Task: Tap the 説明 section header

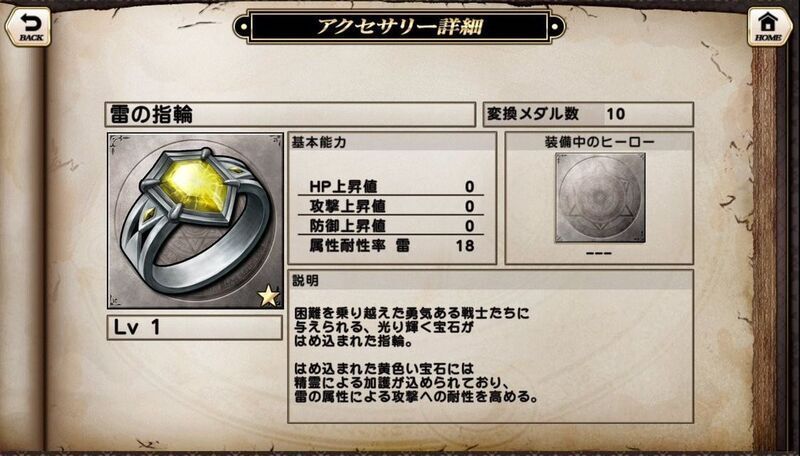Action: pos(490,281)
